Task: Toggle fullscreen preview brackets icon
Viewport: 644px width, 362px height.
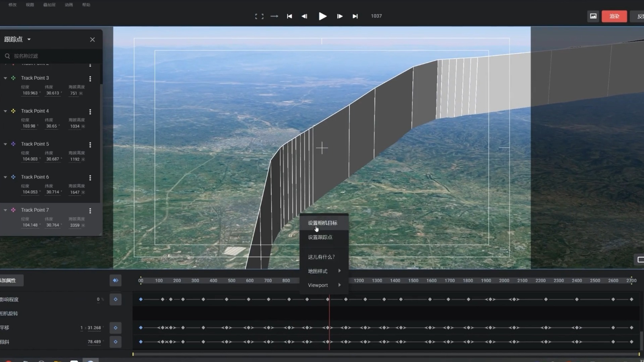Action: point(259,16)
